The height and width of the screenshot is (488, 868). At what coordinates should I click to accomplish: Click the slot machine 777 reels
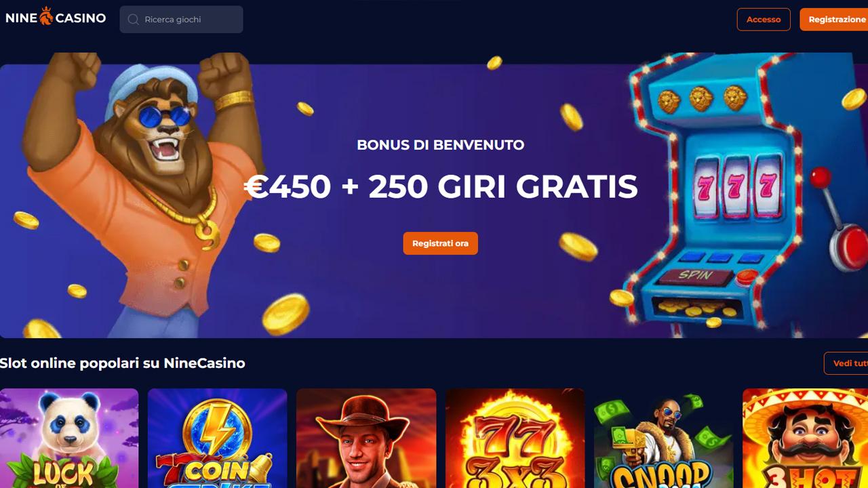[736, 185]
